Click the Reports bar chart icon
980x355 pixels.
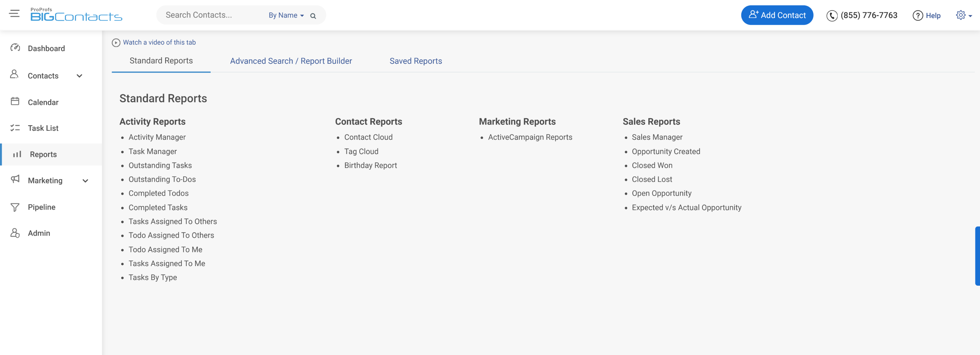[x=17, y=154]
